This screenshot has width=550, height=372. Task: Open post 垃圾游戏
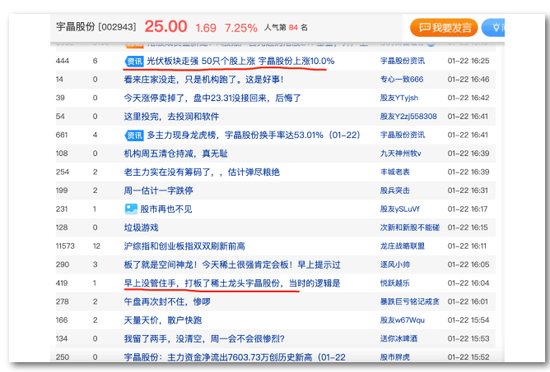141,228
